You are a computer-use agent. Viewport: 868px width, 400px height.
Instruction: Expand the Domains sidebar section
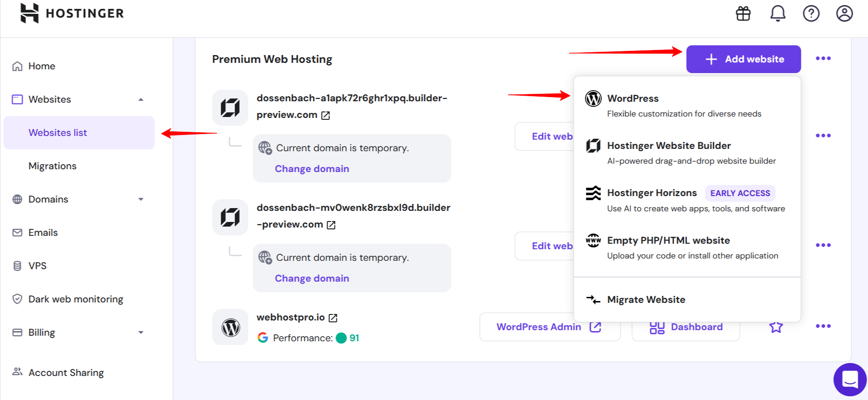pyautogui.click(x=141, y=199)
